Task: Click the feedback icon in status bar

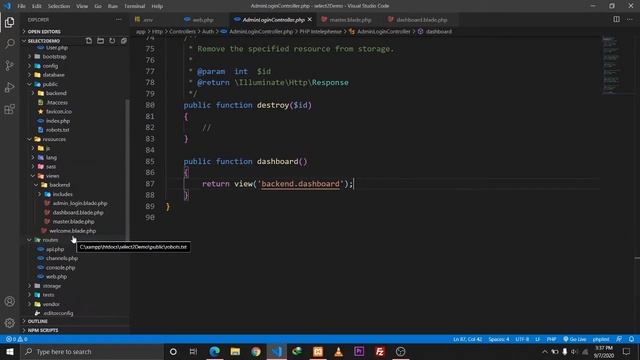Action: pos(619,339)
